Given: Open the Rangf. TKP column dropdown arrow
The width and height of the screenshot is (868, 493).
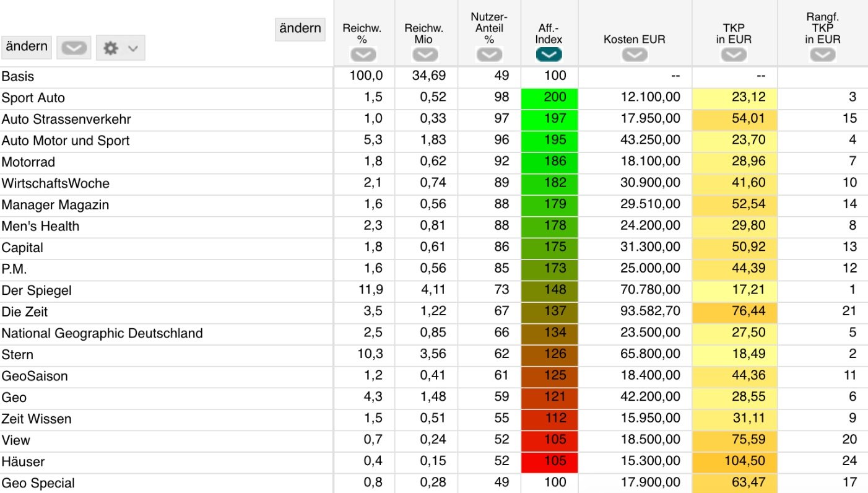Looking at the screenshot, I should pyautogui.click(x=822, y=55).
